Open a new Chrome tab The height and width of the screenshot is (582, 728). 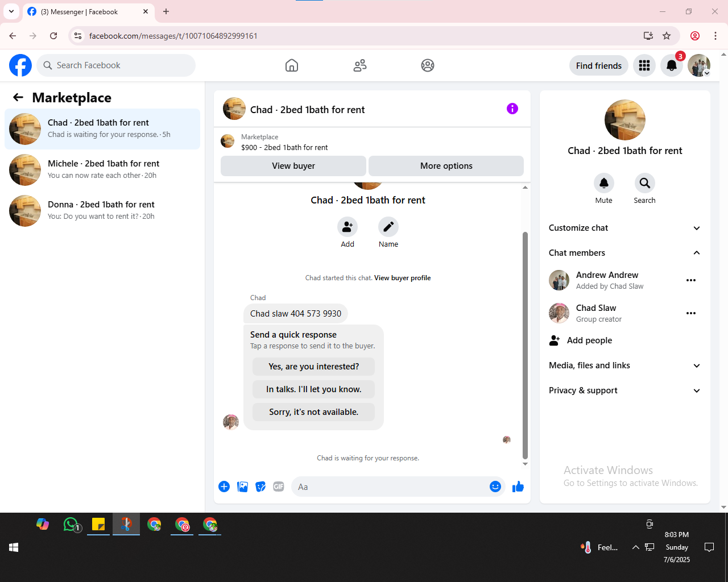pos(166,11)
